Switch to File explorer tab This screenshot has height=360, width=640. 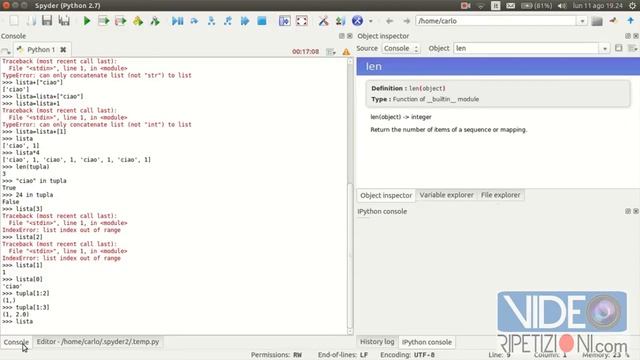500,195
